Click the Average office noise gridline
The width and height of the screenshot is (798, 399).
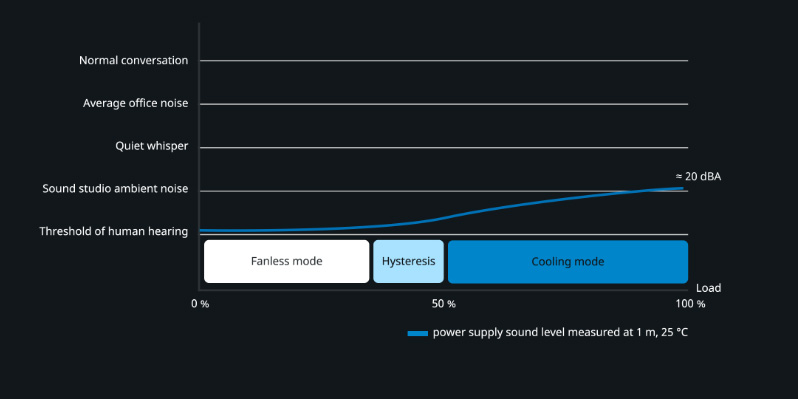(x=444, y=104)
